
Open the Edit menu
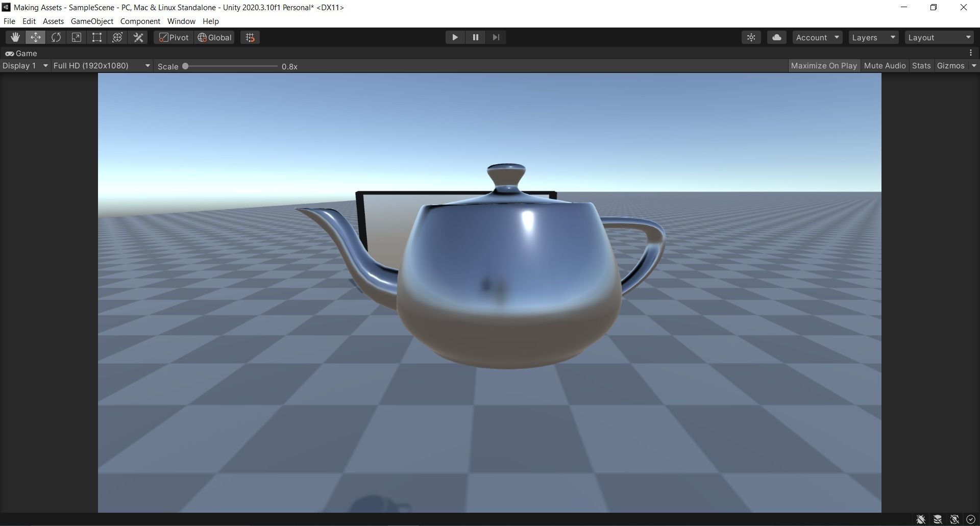pos(29,21)
